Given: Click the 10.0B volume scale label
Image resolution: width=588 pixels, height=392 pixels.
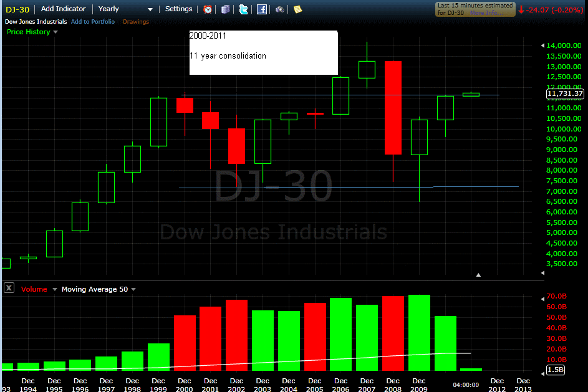Looking at the screenshot, I should tap(556, 360).
